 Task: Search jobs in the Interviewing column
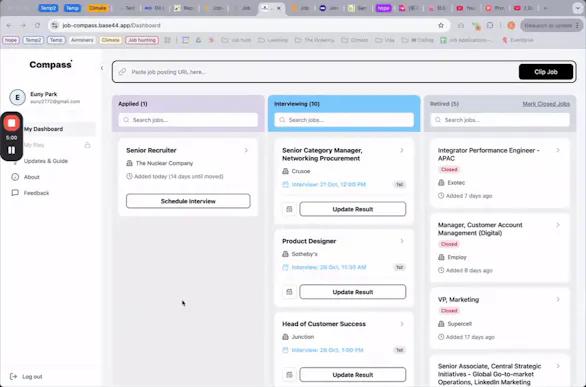click(344, 120)
